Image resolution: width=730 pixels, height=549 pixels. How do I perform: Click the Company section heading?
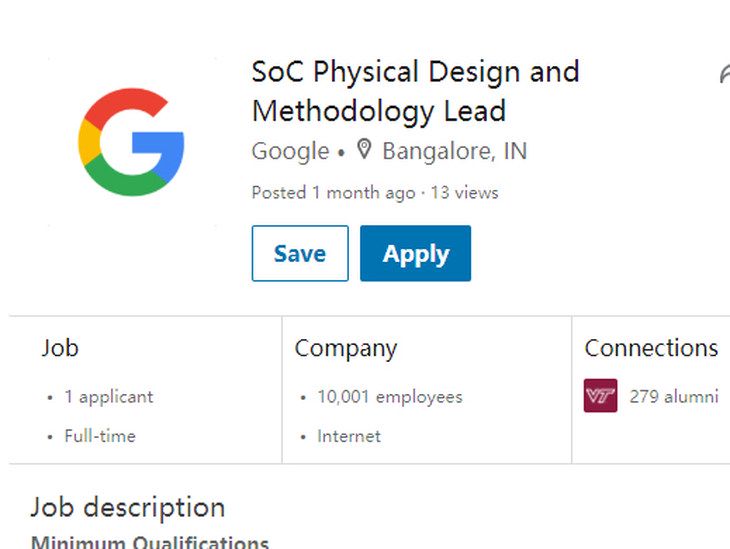(x=346, y=349)
